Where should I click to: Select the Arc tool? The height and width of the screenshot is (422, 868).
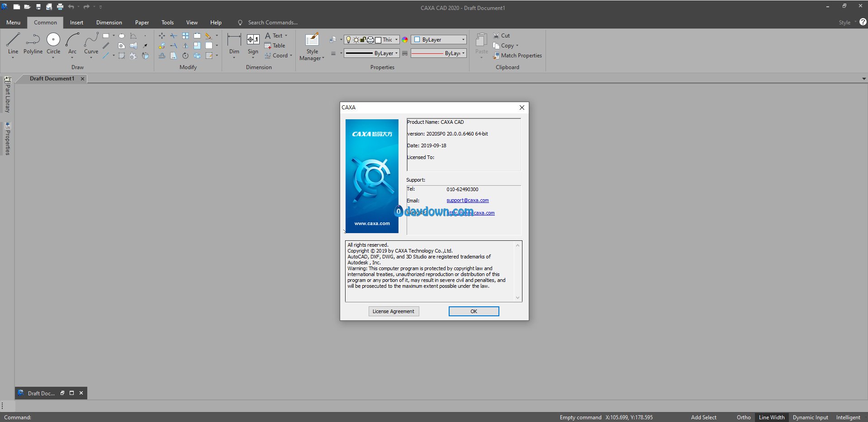click(x=72, y=44)
